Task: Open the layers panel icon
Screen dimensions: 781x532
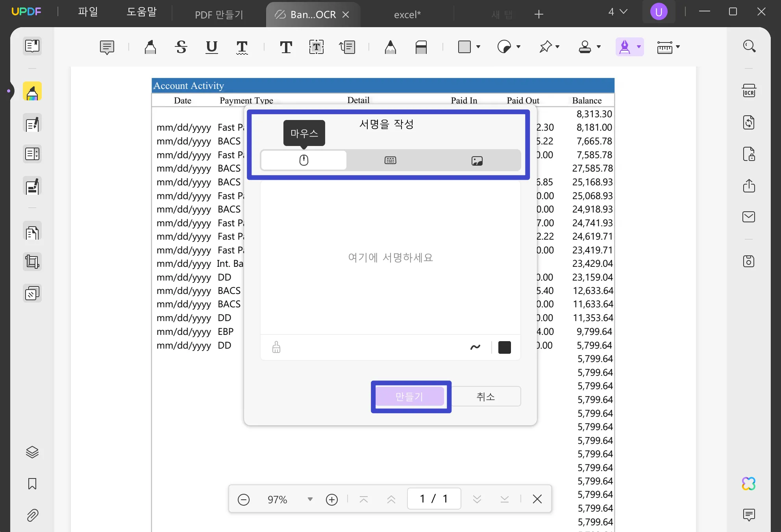Action: pyautogui.click(x=32, y=453)
